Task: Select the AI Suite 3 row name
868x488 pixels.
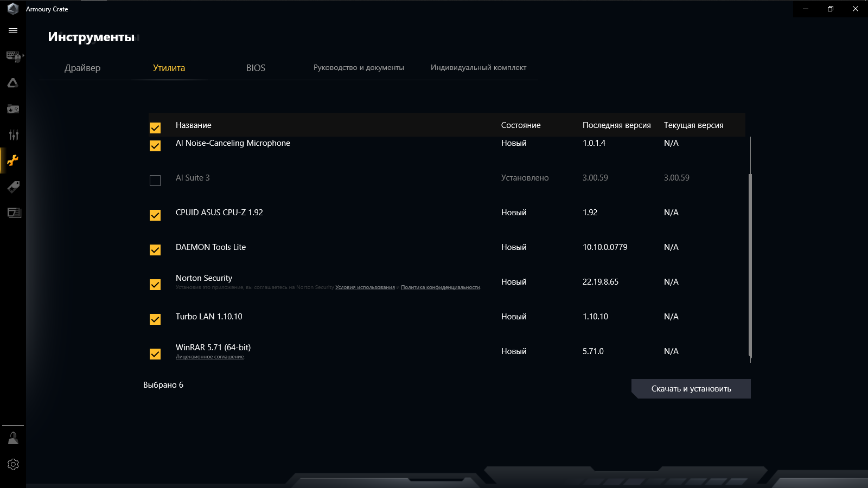Action: click(193, 178)
